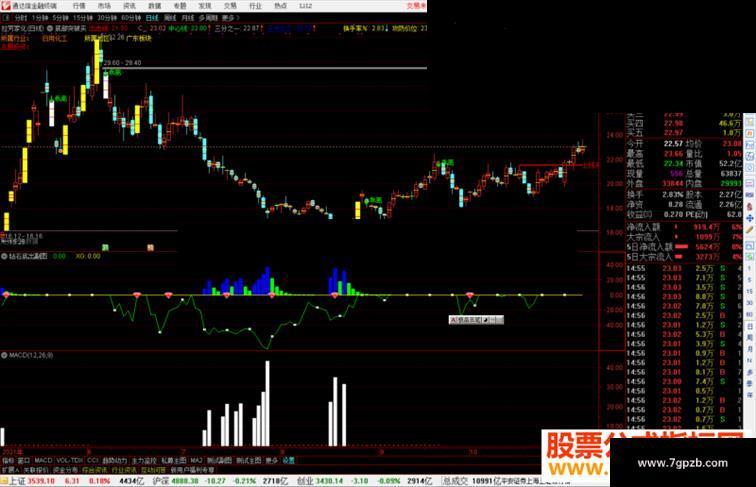Image resolution: width=756 pixels, height=487 pixels.
Task: Select the pencil drawing tool in right sidebar
Action: [750, 230]
